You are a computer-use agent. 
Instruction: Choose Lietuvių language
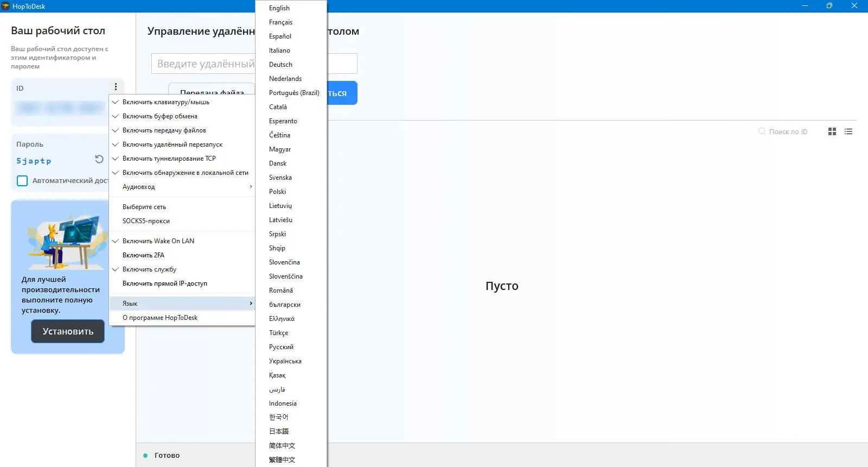click(x=291, y=206)
